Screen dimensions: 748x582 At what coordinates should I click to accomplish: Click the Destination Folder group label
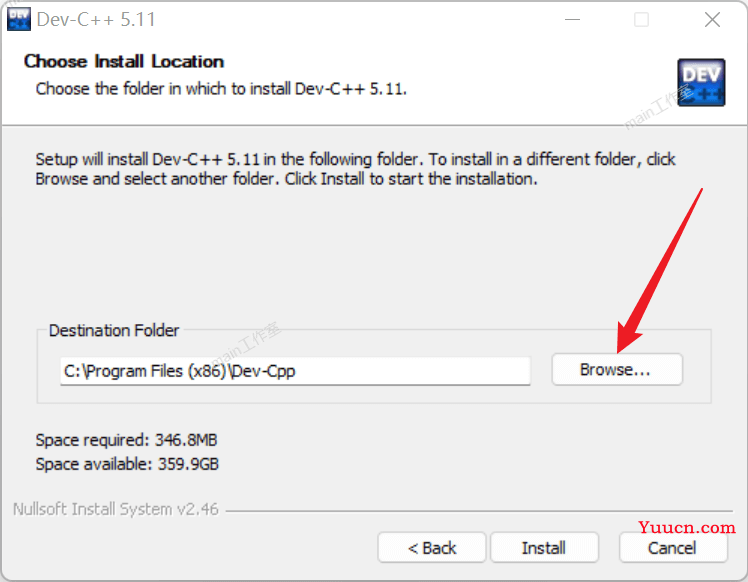pyautogui.click(x=114, y=330)
